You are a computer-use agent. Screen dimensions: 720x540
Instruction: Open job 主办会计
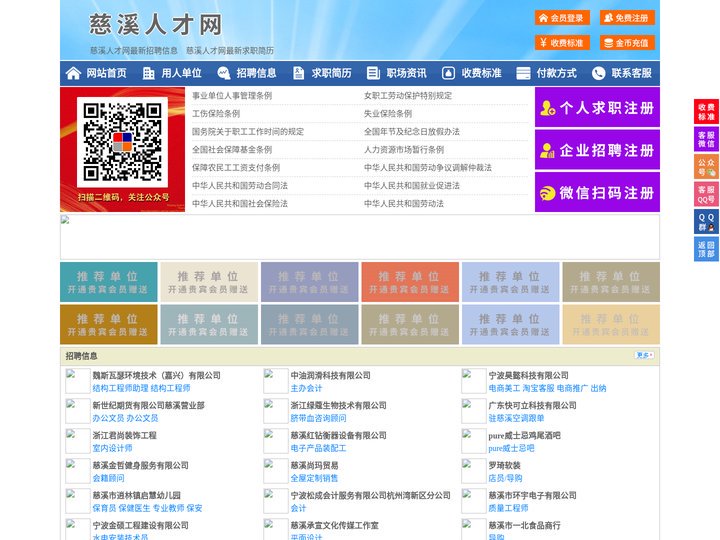(x=306, y=388)
